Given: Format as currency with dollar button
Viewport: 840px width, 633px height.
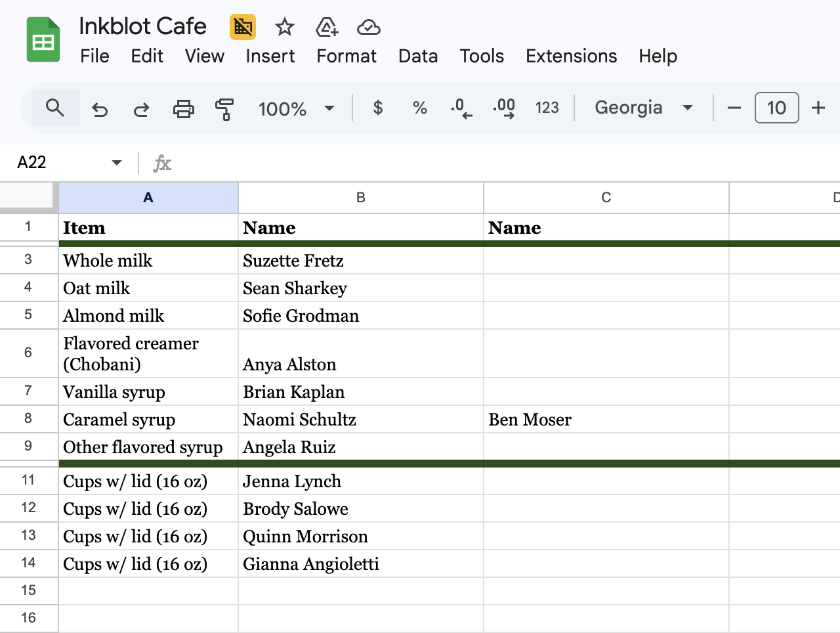Looking at the screenshot, I should 377,108.
